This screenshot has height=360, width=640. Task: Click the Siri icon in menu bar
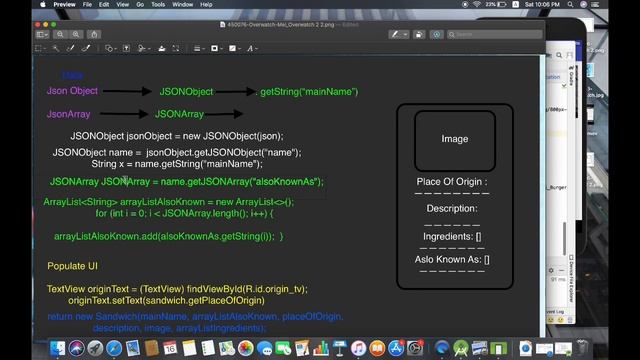pos(583,4)
